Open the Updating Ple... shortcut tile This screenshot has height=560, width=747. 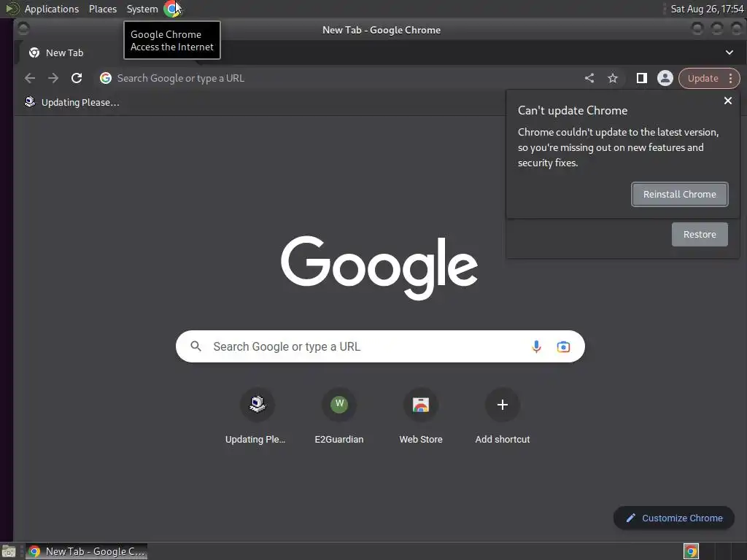pos(257,416)
